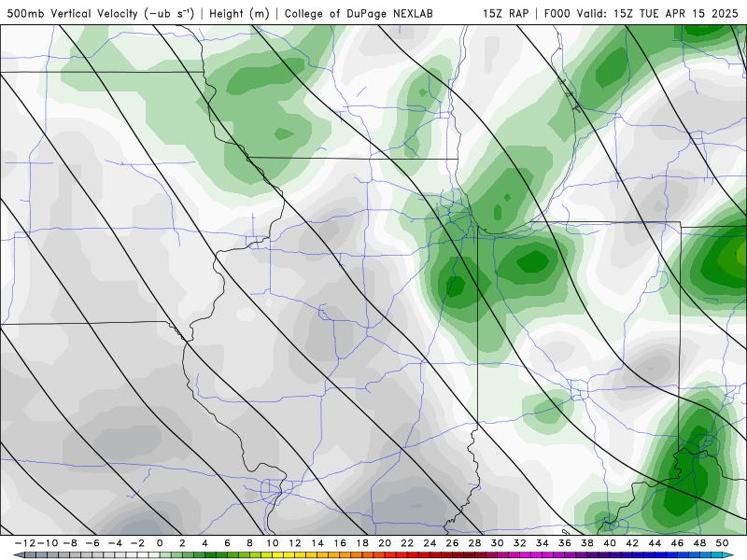
Task: Click the '28' colorbar label
Action: point(474,543)
